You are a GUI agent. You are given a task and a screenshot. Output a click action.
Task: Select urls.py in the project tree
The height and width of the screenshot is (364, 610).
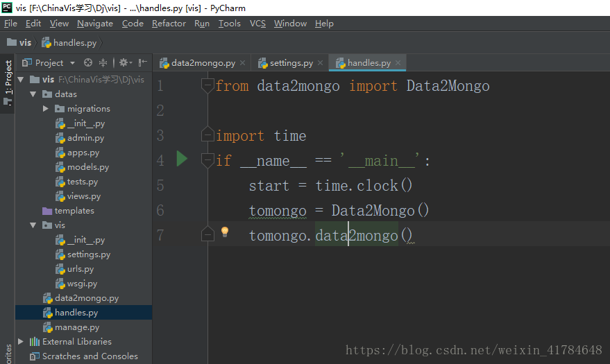point(75,269)
